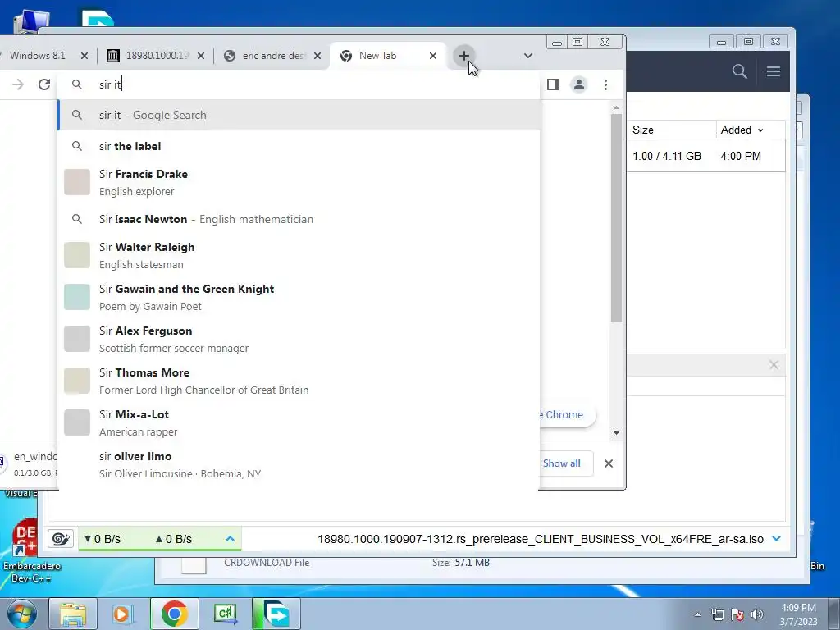
Task: Open Chrome side panel icon
Action: [553, 84]
